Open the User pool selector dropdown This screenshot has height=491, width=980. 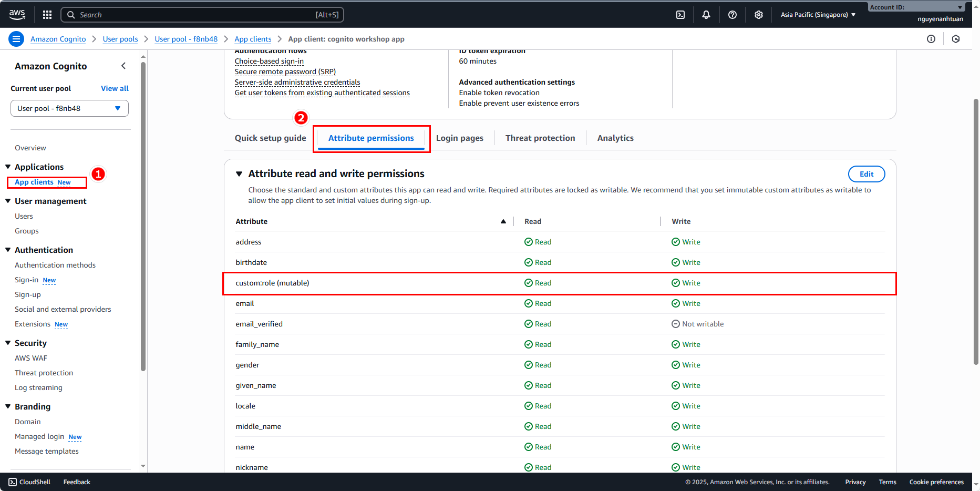69,108
